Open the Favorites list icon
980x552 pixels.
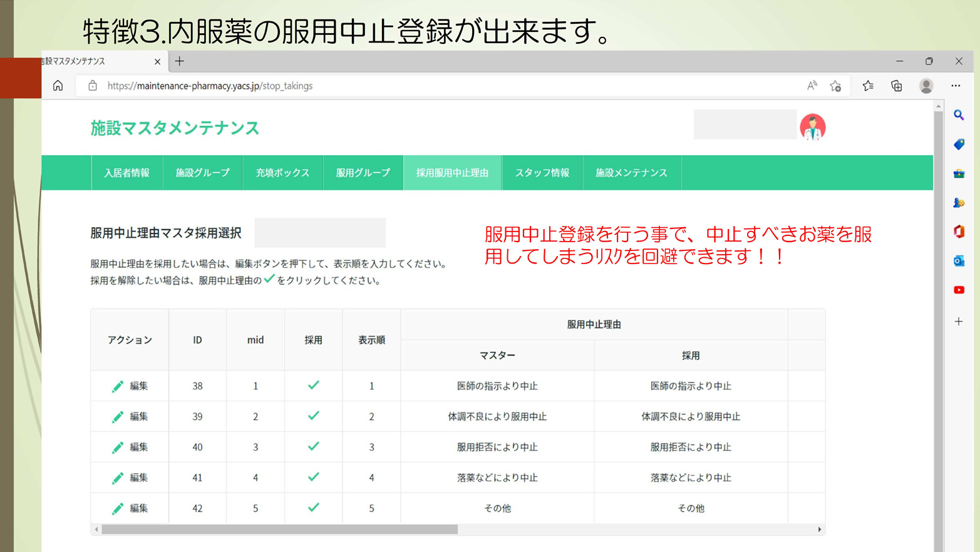pyautogui.click(x=868, y=86)
